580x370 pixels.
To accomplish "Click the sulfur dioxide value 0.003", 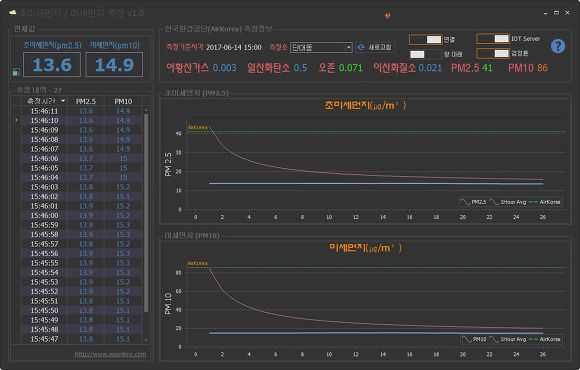I will pyautogui.click(x=225, y=68).
